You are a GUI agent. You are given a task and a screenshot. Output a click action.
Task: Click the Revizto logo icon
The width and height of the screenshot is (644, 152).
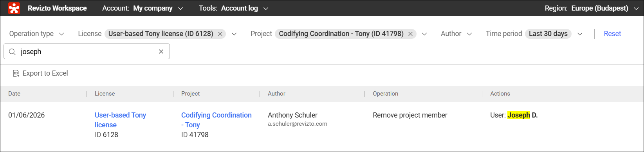tap(14, 8)
